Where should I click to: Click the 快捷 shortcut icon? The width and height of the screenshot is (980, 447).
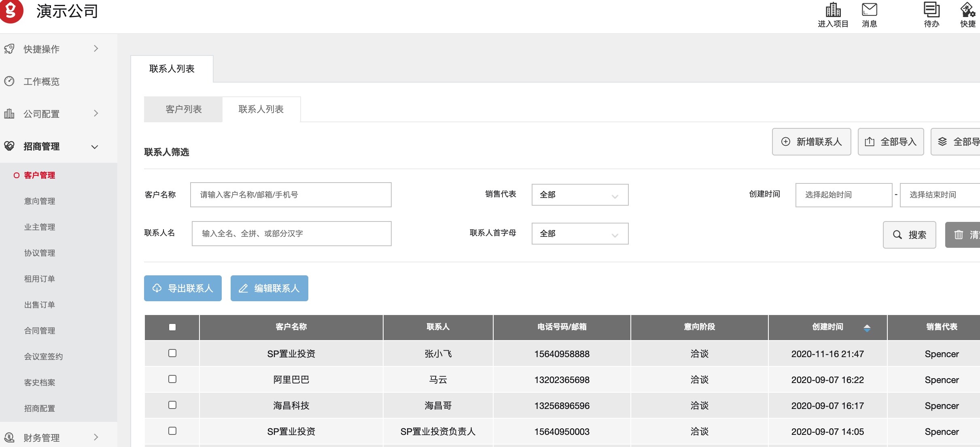(x=968, y=10)
